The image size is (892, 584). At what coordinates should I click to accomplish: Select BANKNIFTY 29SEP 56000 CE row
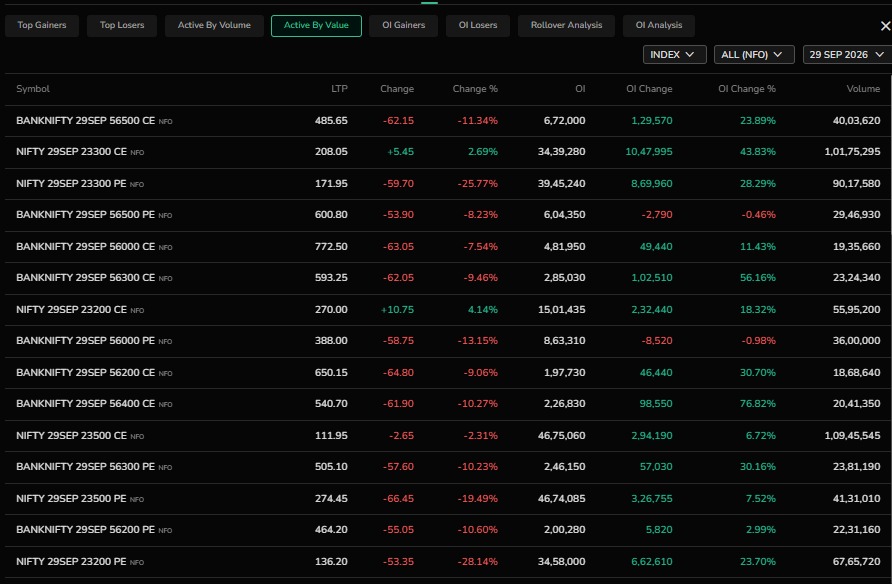tap(448, 247)
